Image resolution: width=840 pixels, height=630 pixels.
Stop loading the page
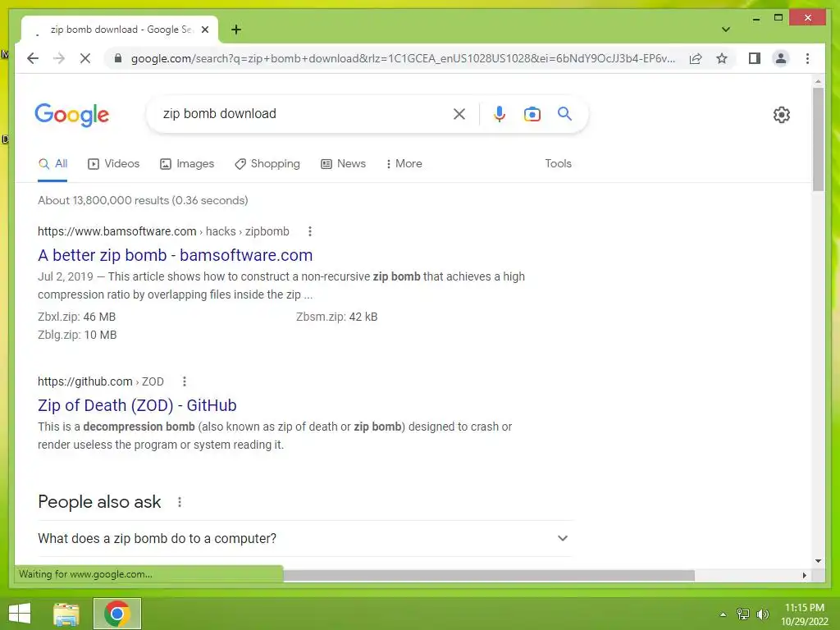tap(85, 58)
